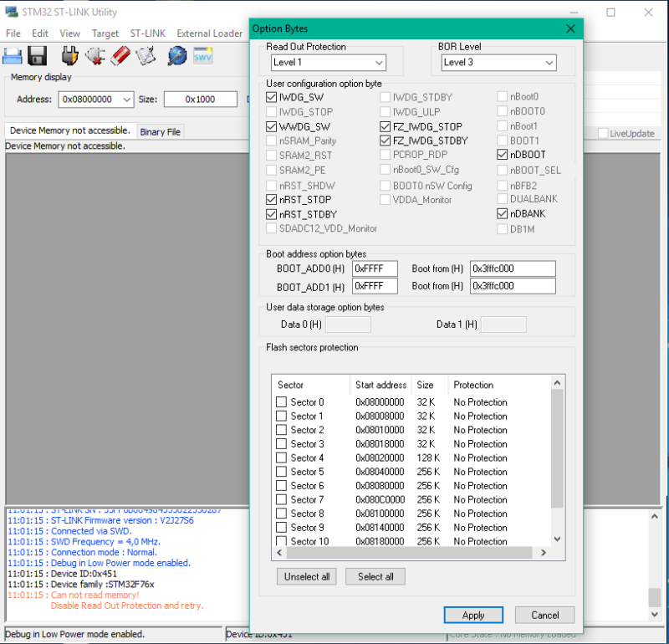Toggle the nDBANK checkbox
The image size is (669, 644).
(x=502, y=214)
